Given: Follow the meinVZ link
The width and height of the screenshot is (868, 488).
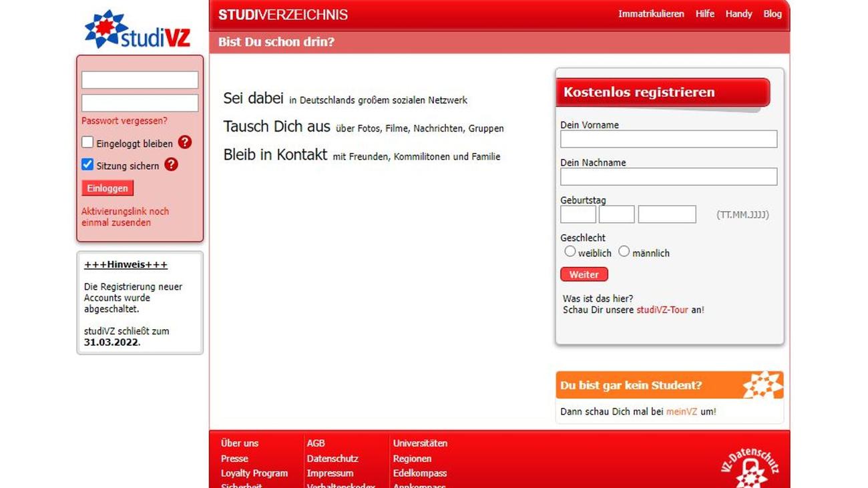Looking at the screenshot, I should click(x=681, y=412).
